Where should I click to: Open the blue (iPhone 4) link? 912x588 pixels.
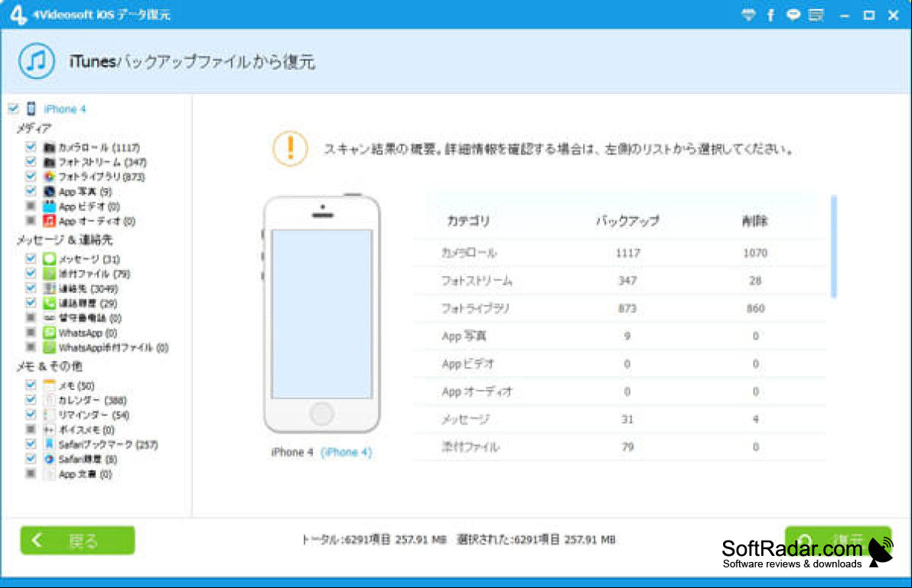347,452
